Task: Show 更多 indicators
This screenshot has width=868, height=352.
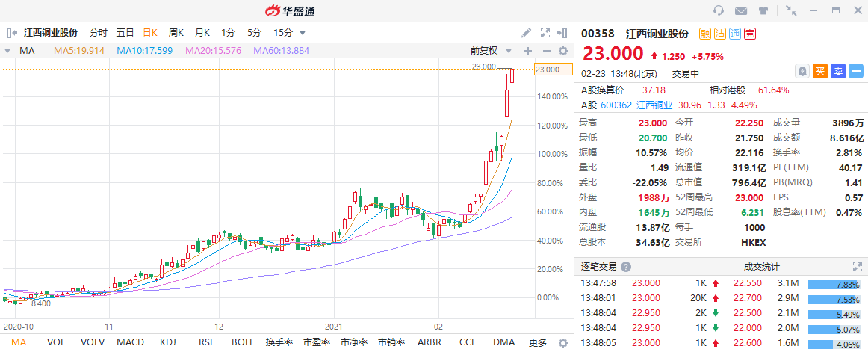Action: coord(538,342)
